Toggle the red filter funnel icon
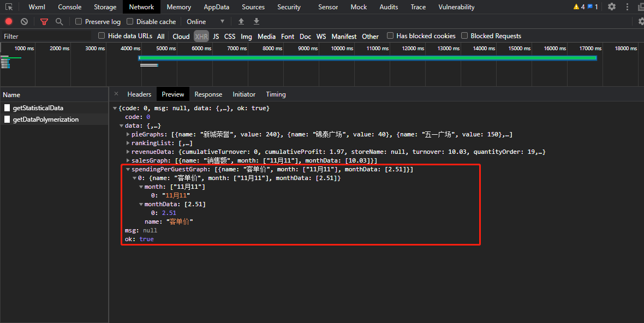The height and width of the screenshot is (323, 644). click(x=44, y=22)
